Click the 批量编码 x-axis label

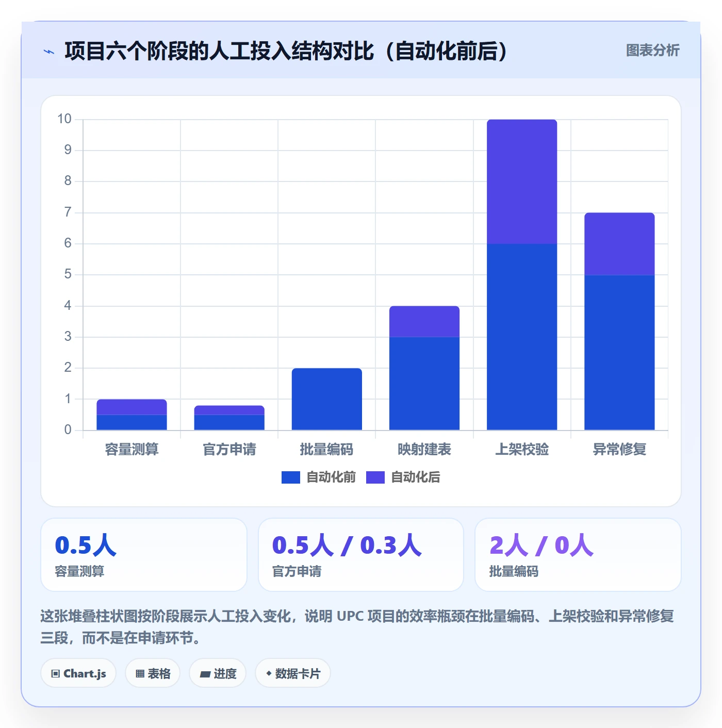coord(327,450)
